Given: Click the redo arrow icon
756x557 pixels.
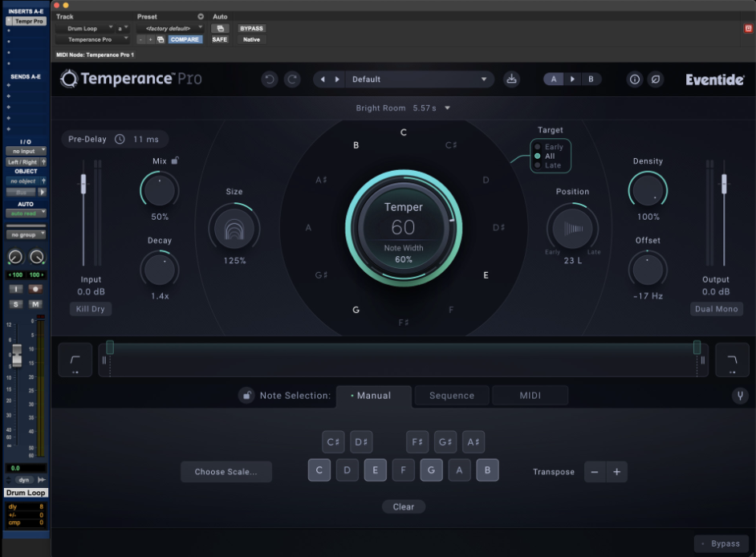Looking at the screenshot, I should [292, 79].
